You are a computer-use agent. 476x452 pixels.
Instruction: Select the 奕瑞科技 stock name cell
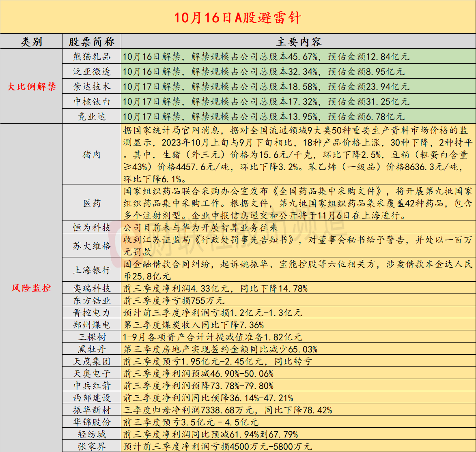click(92, 288)
